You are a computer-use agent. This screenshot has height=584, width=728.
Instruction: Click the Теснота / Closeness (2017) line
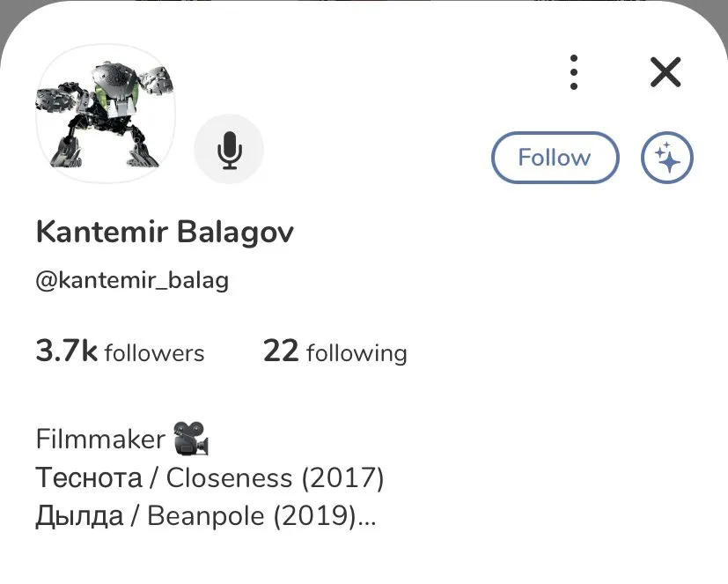(x=210, y=478)
